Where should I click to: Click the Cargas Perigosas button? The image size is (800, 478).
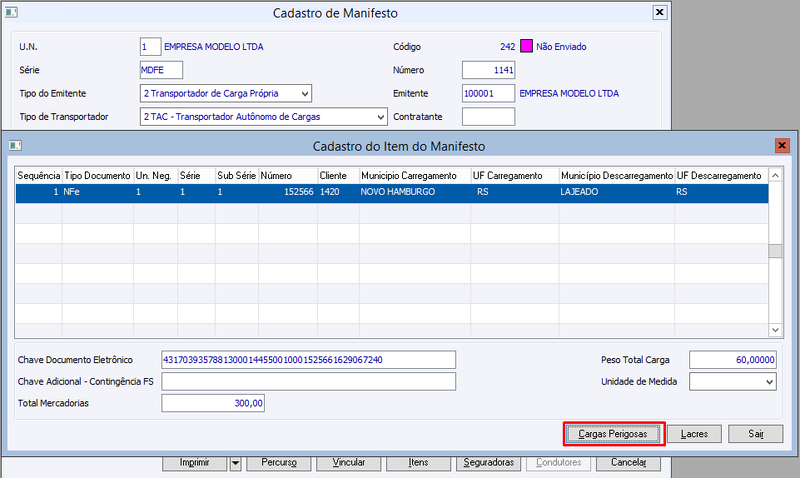point(613,434)
